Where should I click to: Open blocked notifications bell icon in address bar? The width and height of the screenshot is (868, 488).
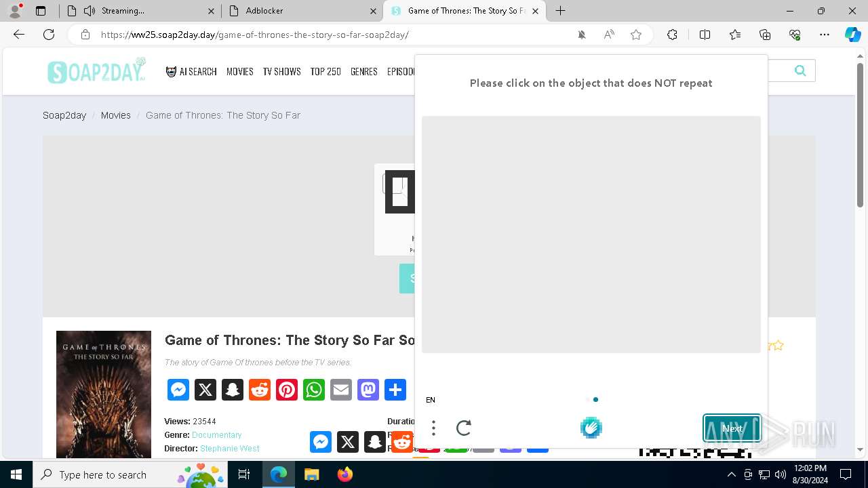(x=582, y=35)
